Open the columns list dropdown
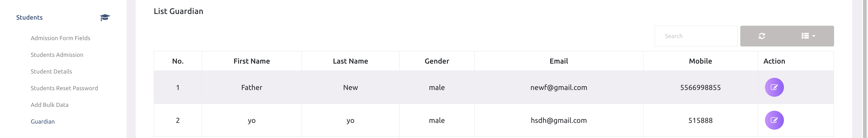The height and width of the screenshot is (138, 868). pyautogui.click(x=808, y=36)
